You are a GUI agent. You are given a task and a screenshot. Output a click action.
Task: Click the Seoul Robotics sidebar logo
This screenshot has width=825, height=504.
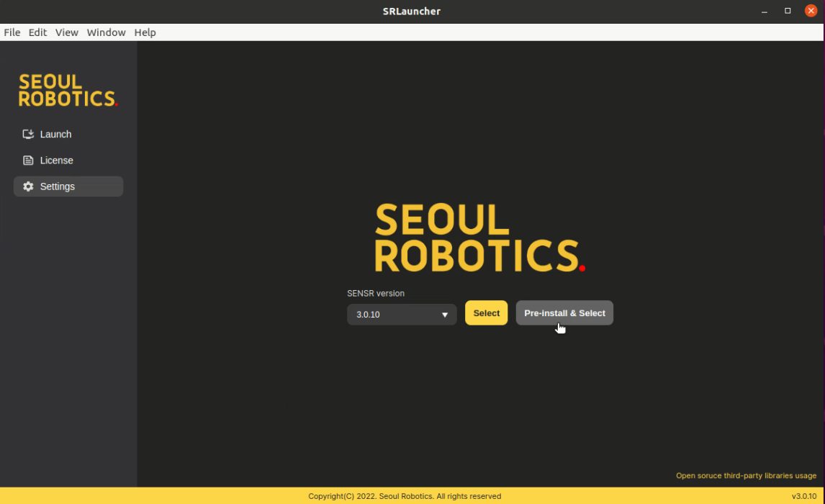click(68, 91)
